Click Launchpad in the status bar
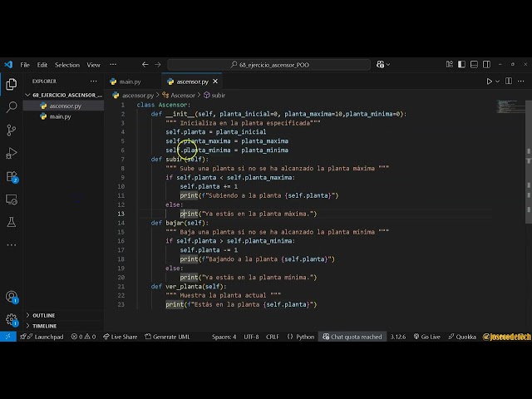532x399 pixels. [42, 337]
